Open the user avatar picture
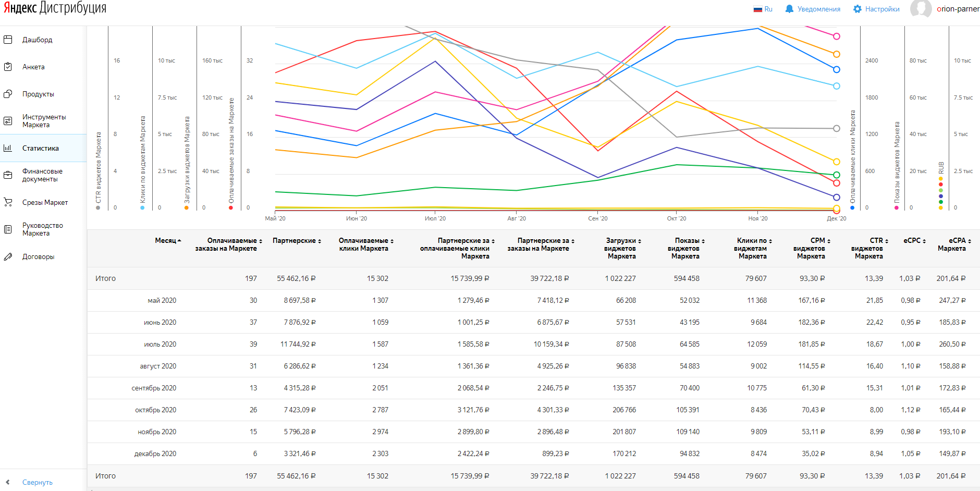 [921, 9]
